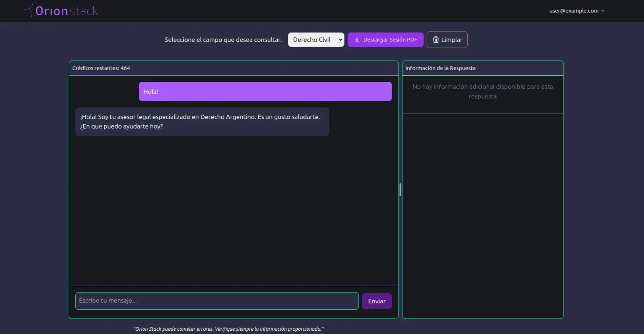
Task: Focus the 'Escribe tu mensaje...' input field
Action: 217,301
